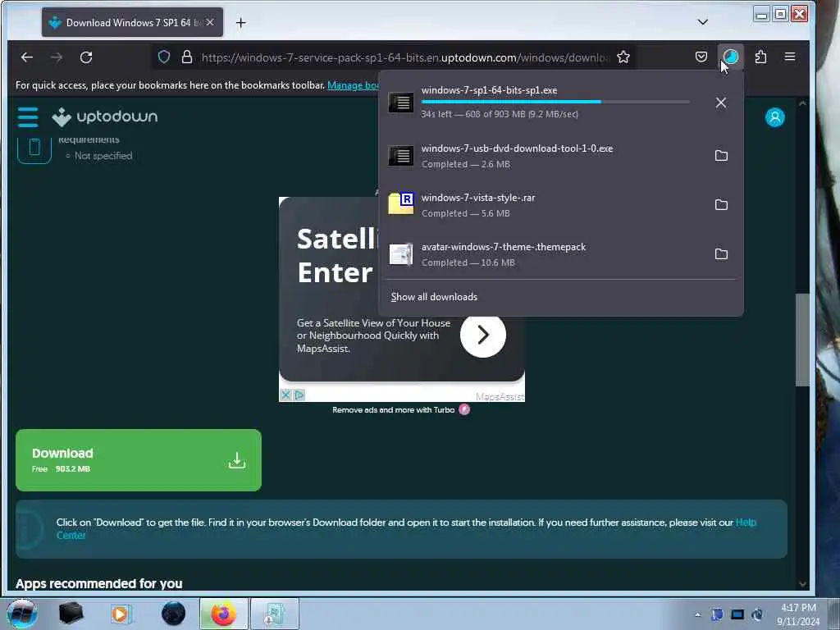
Task: Click the page vertical scrollbar thumb
Action: [x=802, y=340]
